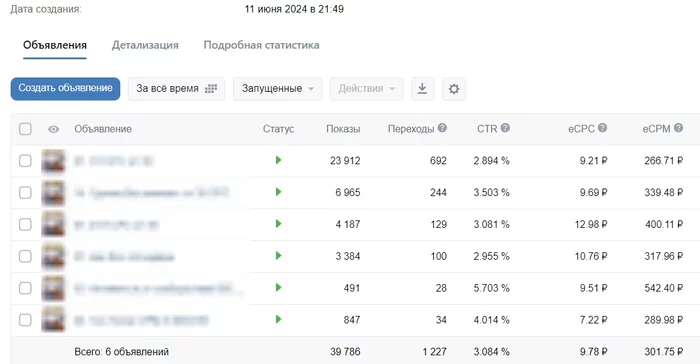Click the Всего: 6 объявлений summary text
The width and height of the screenshot is (700, 364).
coord(121,352)
